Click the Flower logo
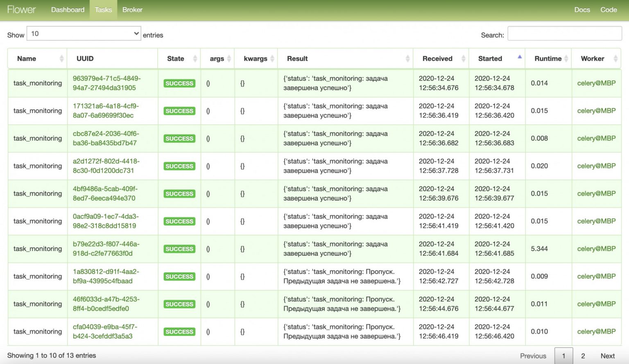629x364 pixels. point(22,10)
